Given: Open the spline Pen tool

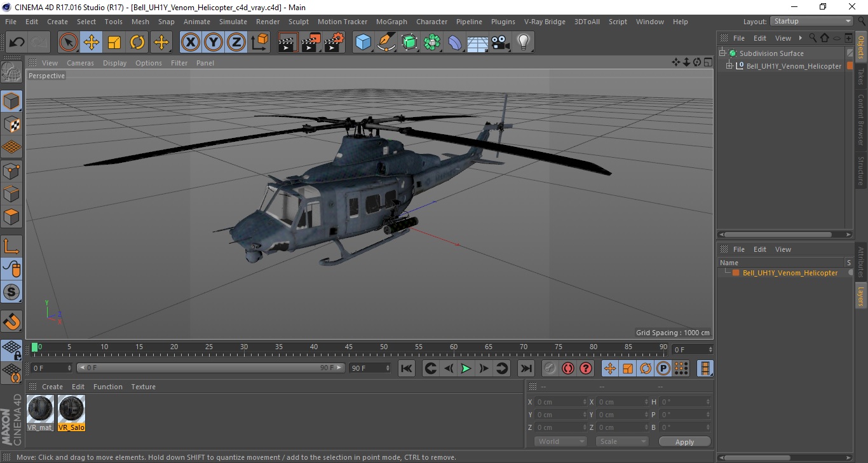Looking at the screenshot, I should [386, 43].
